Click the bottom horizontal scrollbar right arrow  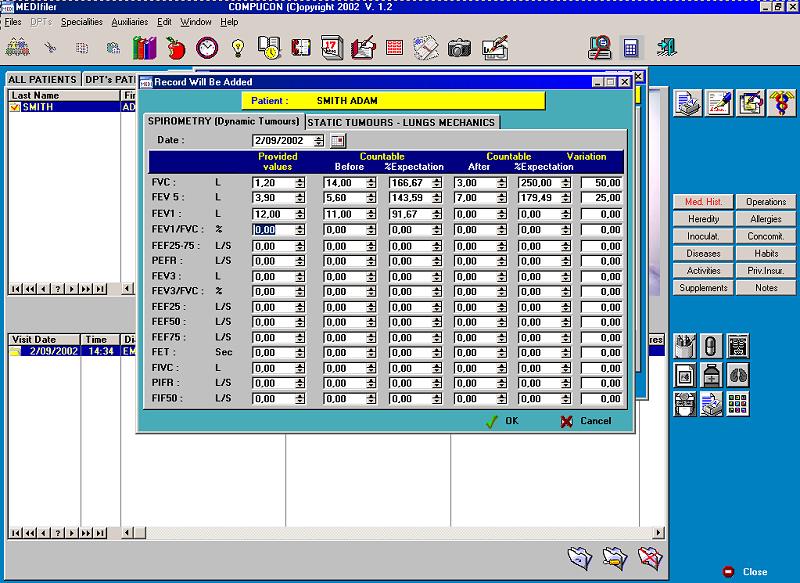click(659, 533)
